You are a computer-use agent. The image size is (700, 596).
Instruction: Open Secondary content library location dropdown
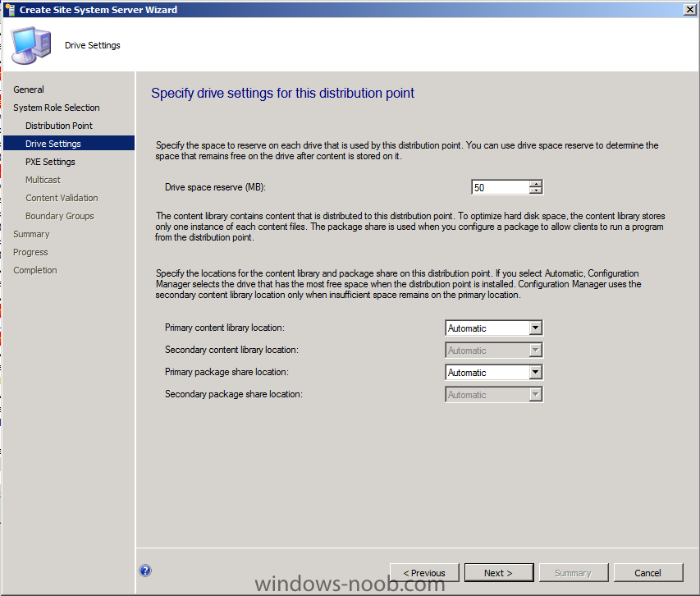click(494, 350)
